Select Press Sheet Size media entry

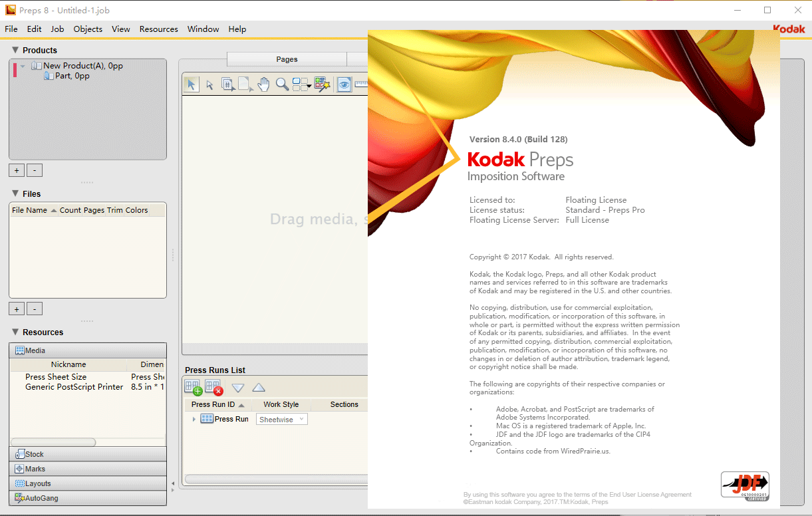(56, 377)
